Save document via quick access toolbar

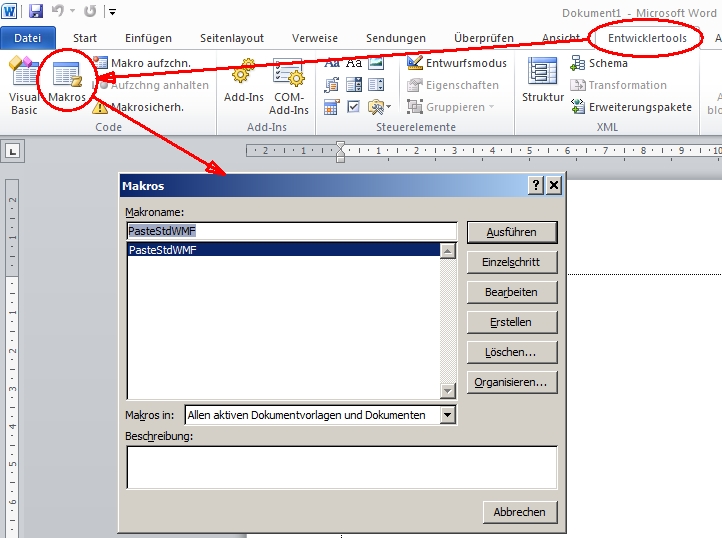coord(36,11)
